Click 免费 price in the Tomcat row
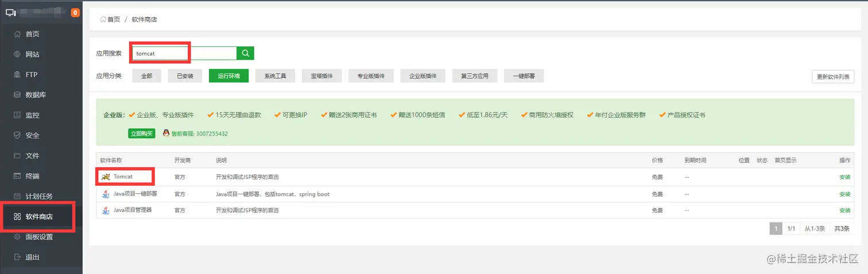This screenshot has width=868, height=274. (657, 177)
